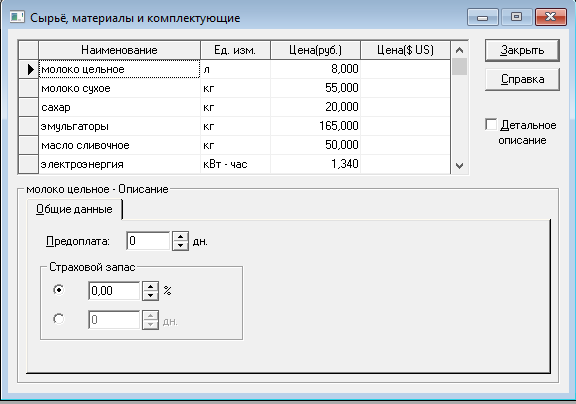Select the молоко цельное name cell
Image resolution: width=576 pixels, height=404 pixels.
point(119,69)
